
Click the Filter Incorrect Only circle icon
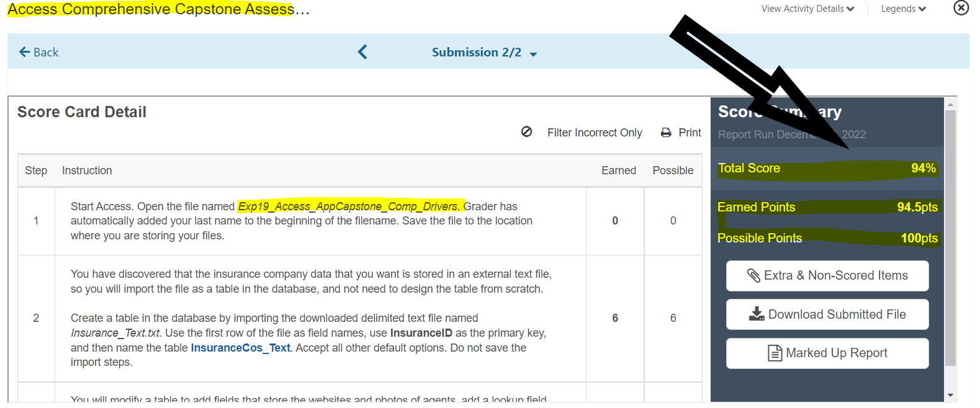(526, 131)
